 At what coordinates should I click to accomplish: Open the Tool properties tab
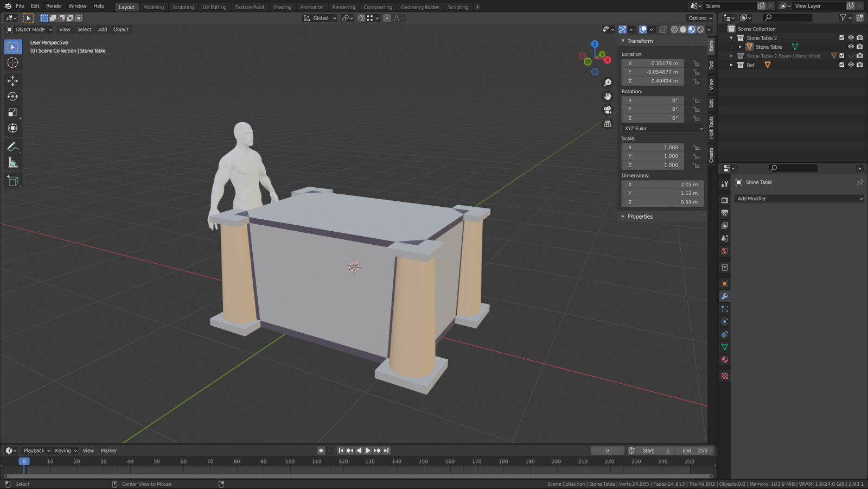724,184
